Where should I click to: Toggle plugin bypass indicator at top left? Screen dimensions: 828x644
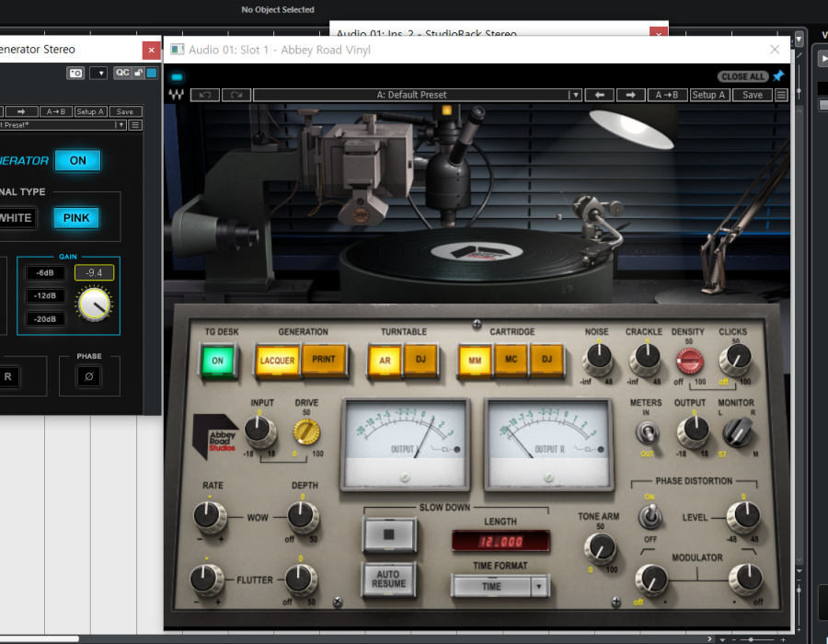[177, 77]
